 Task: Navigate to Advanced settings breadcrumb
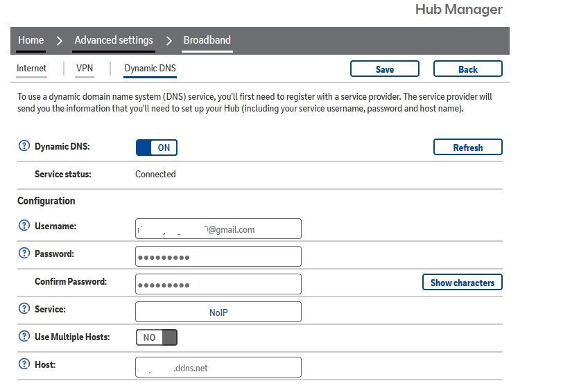114,40
